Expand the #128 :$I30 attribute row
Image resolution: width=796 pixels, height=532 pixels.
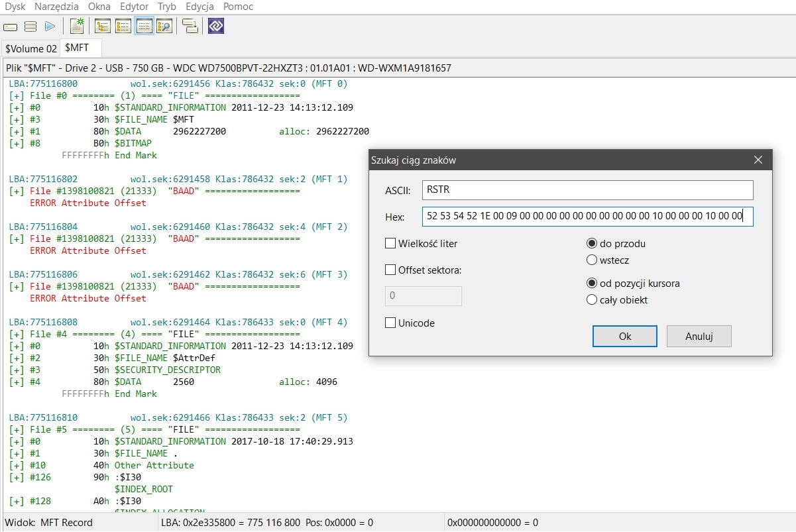tap(17, 501)
